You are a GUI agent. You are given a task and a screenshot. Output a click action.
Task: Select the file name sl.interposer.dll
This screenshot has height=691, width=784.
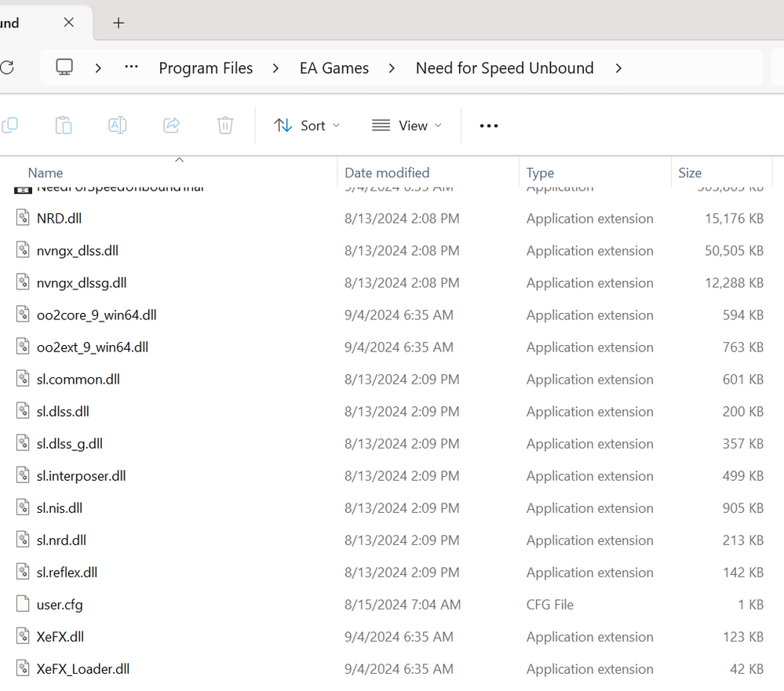pyautogui.click(x=81, y=476)
